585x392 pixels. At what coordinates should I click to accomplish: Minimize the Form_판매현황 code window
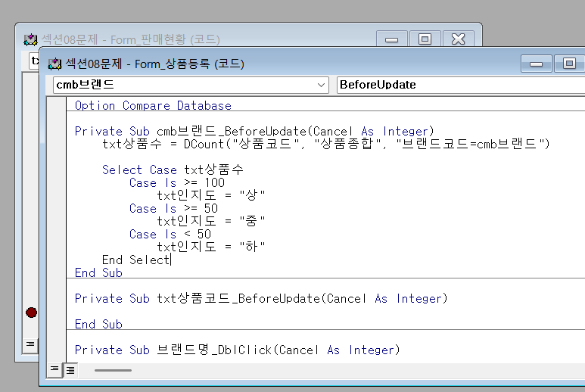coord(391,39)
